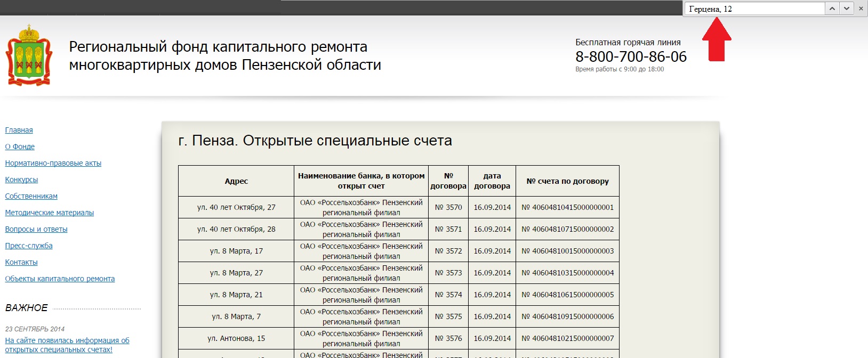Click the Penza region coat of arms logo
The width and height of the screenshot is (868, 358).
click(29, 55)
